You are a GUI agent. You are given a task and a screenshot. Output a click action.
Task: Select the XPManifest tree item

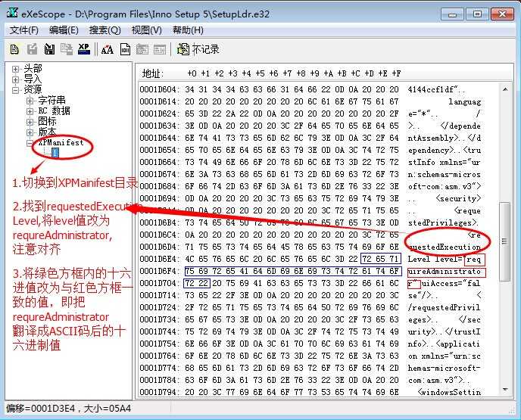61,142
